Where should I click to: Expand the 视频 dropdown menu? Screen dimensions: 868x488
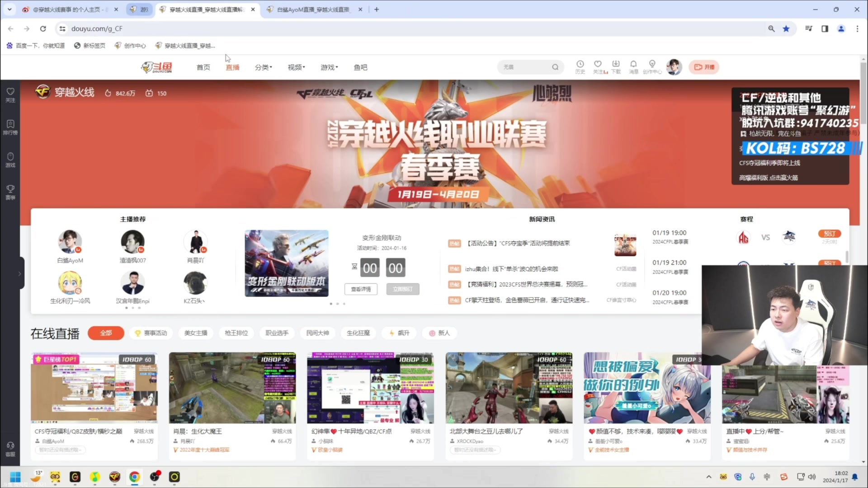pyautogui.click(x=296, y=67)
